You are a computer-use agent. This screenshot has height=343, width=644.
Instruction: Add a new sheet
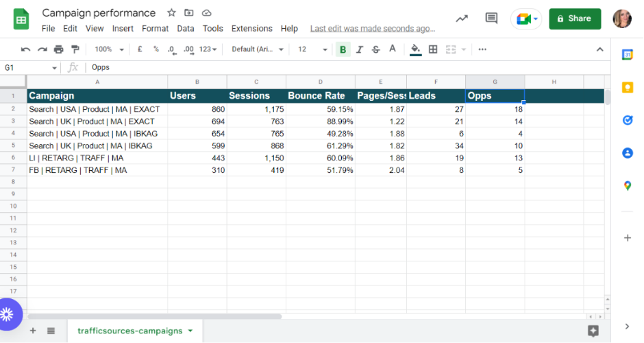click(x=33, y=331)
